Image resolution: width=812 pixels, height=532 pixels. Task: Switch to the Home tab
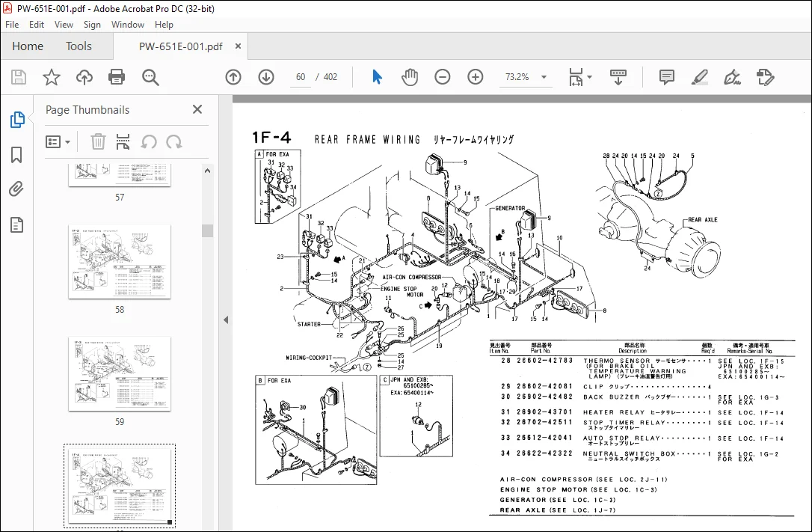pos(28,46)
